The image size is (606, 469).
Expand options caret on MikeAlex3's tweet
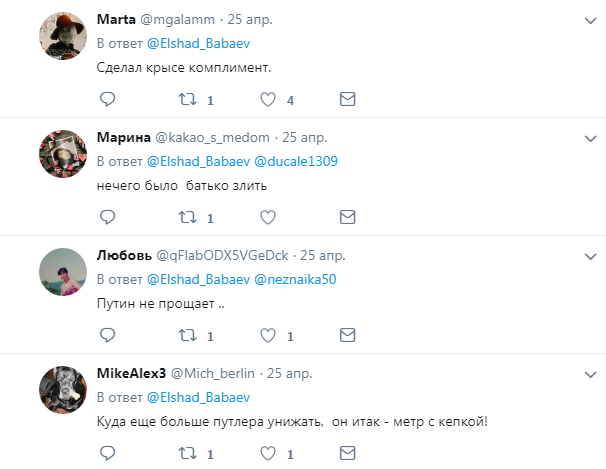click(x=587, y=372)
